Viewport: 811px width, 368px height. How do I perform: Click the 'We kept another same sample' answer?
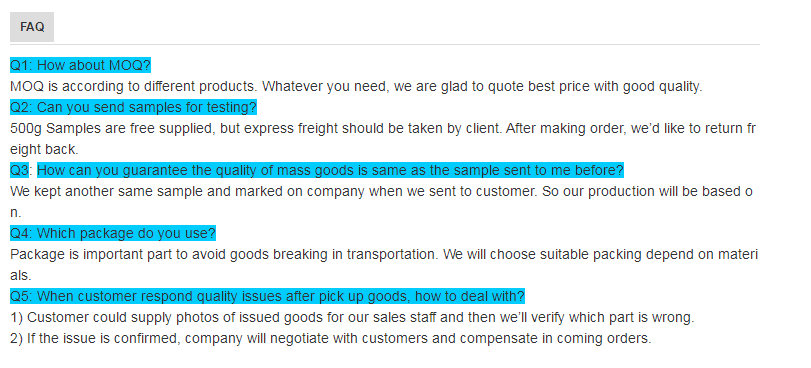[382, 192]
